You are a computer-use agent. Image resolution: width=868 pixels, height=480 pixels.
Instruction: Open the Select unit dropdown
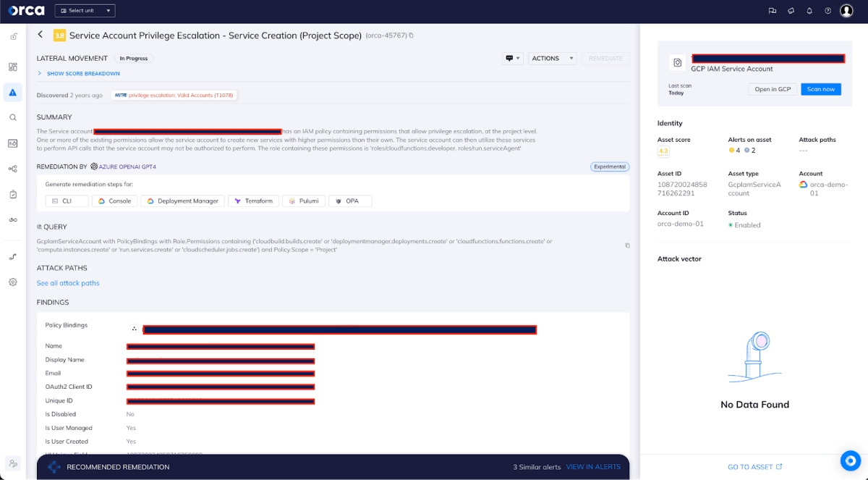[x=85, y=11]
